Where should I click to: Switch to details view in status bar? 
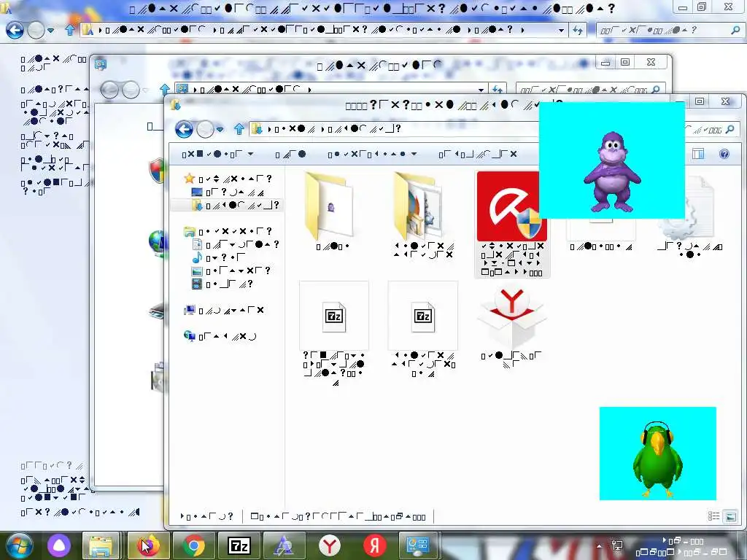[713, 516]
